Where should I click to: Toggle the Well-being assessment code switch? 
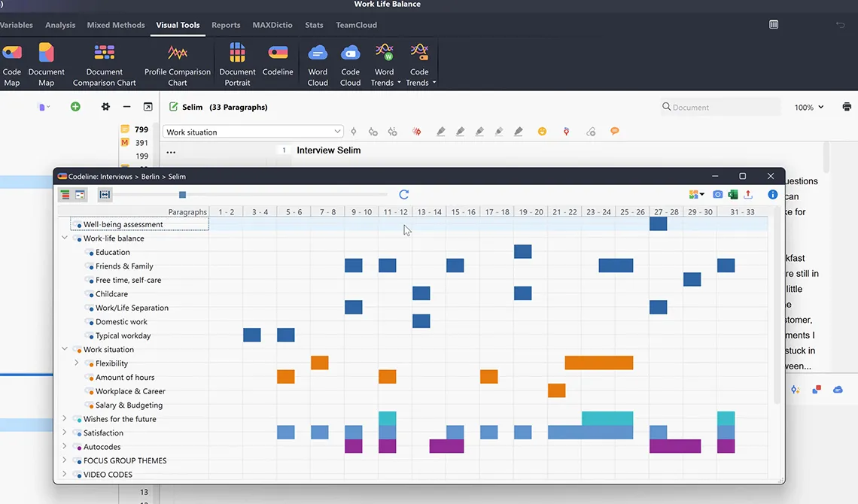point(78,225)
